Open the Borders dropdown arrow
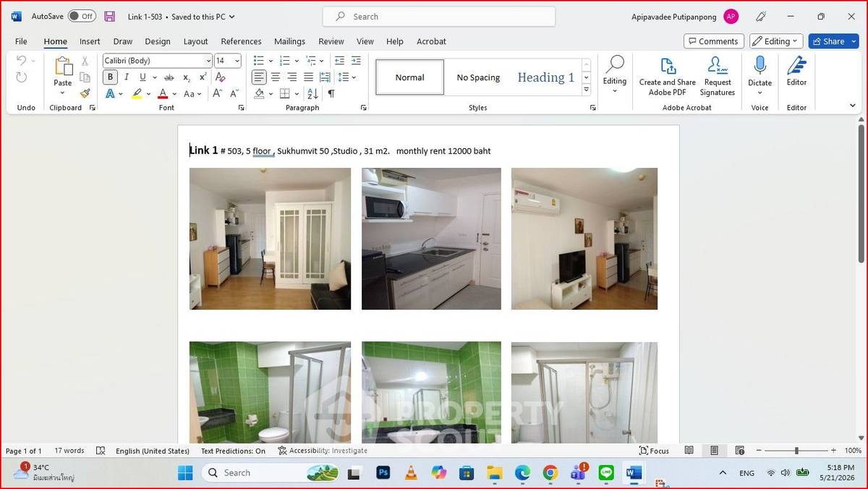Screen dimensions: 868x489 coord(297,93)
